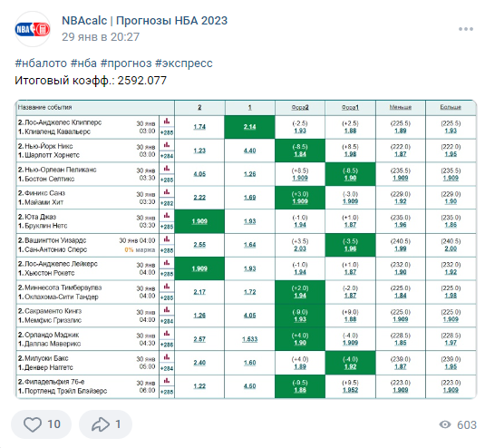The width and height of the screenshot is (485, 448).
Task: Select under (240.5) 1.99 in Уизардс–Сперс row
Action: [401, 245]
